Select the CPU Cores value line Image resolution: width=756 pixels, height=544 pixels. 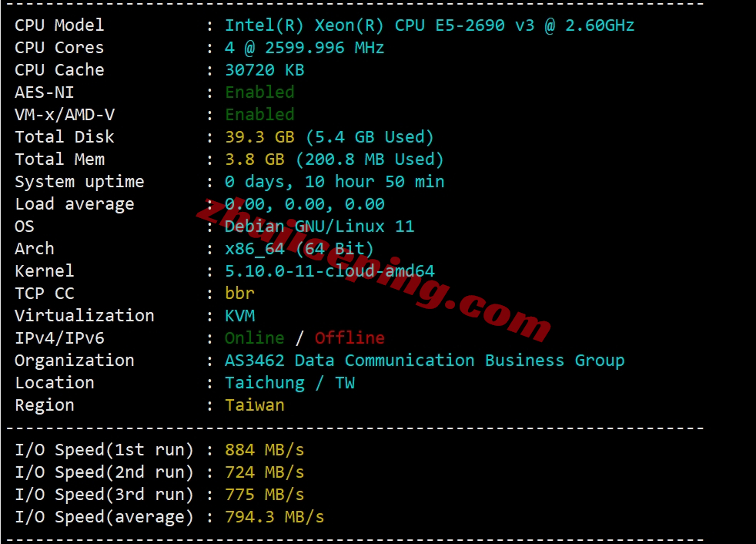click(x=305, y=47)
